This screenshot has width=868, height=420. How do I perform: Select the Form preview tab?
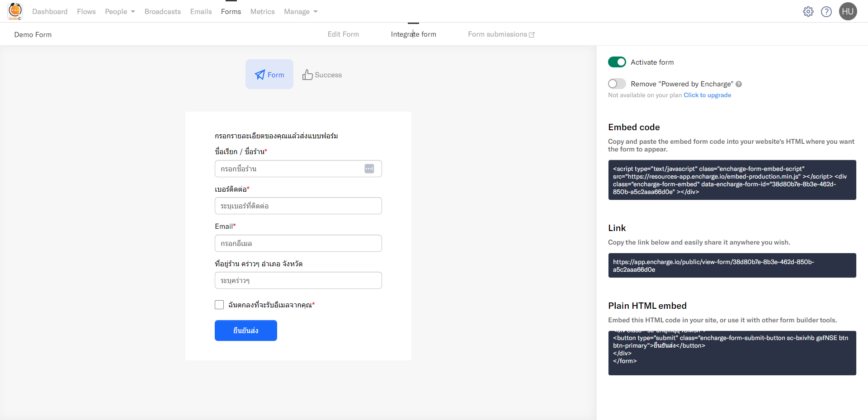tap(269, 74)
